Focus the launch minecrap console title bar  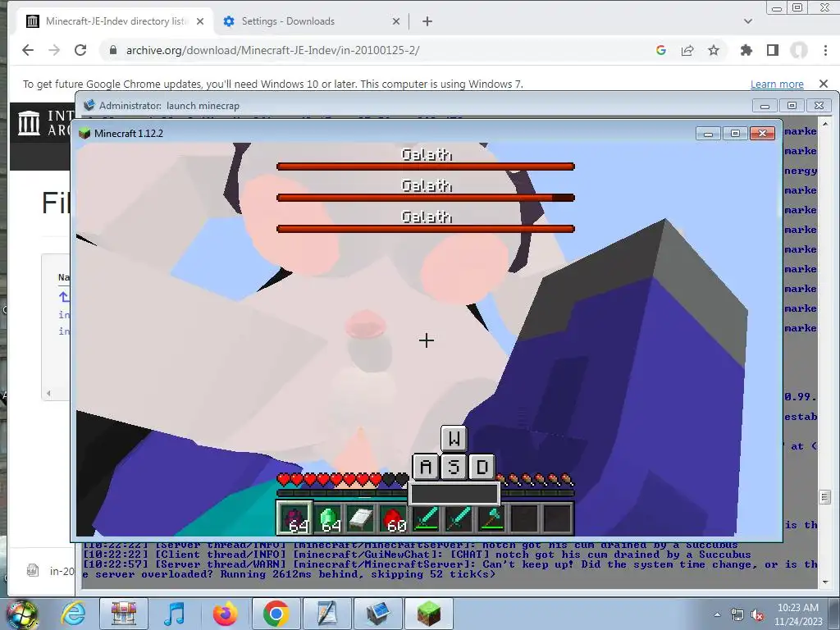click(x=418, y=106)
